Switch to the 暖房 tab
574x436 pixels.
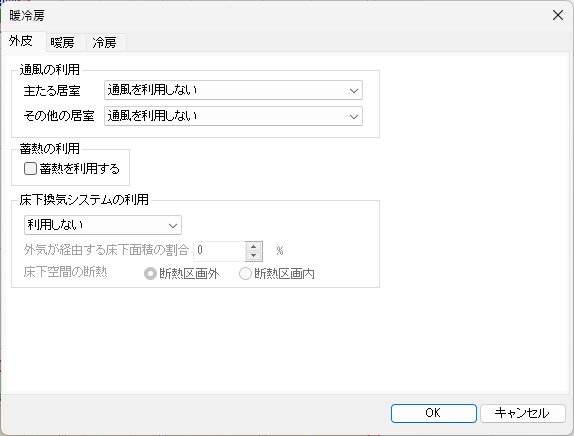[x=63, y=42]
